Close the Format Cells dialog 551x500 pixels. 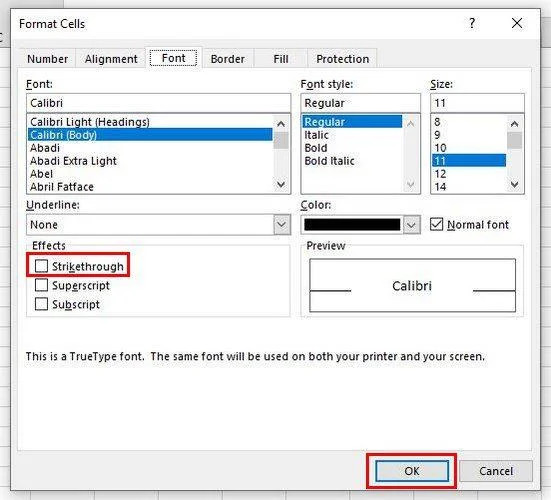[x=517, y=24]
